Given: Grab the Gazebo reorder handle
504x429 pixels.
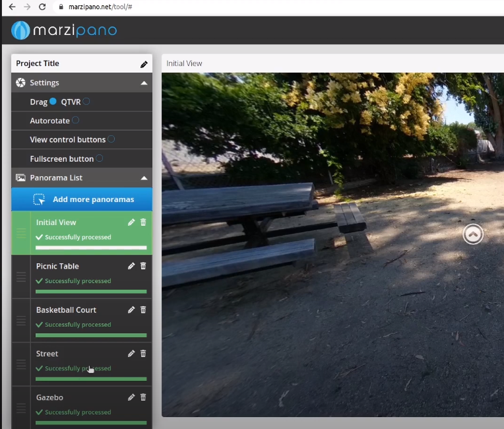Looking at the screenshot, I should [x=21, y=408].
